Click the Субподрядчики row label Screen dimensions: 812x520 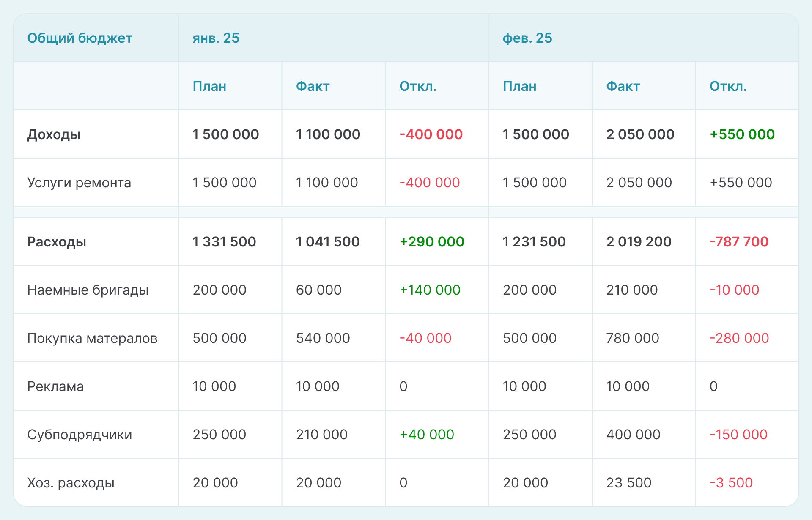80,435
